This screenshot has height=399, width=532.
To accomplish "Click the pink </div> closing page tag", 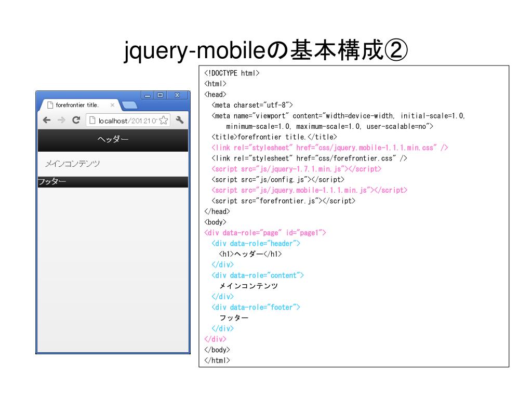I will [x=215, y=339].
